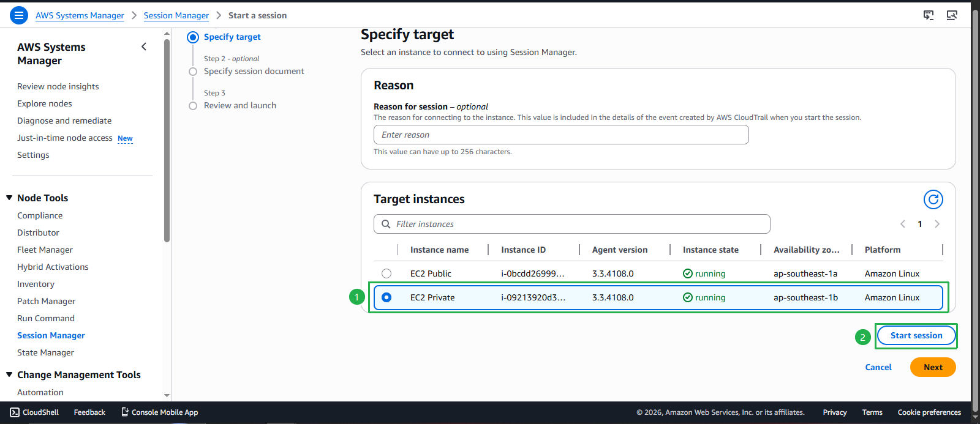
Task: Open Fleet Manager in the sidebar
Action: point(45,250)
